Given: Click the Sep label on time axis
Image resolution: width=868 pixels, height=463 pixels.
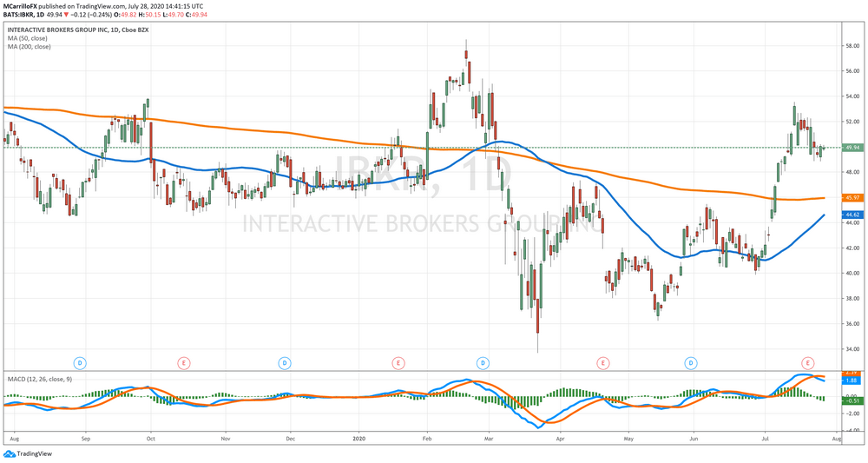Looking at the screenshot, I should pos(85,439).
